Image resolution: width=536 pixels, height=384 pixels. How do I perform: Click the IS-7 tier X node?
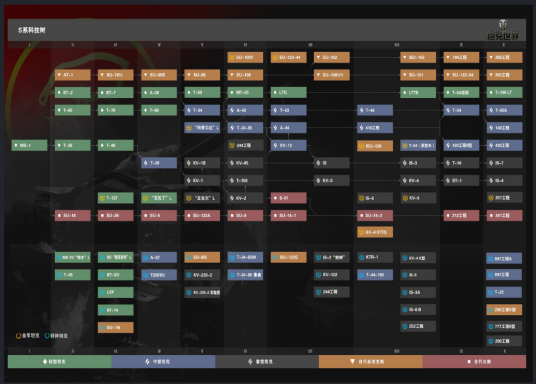[505, 163]
